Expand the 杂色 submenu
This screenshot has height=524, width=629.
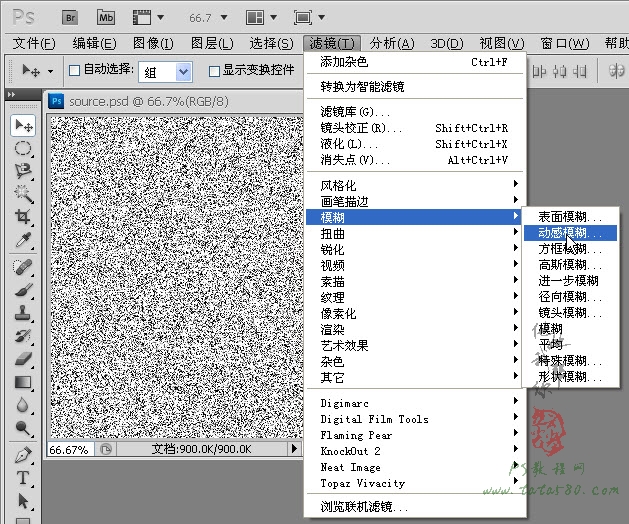click(x=416, y=362)
